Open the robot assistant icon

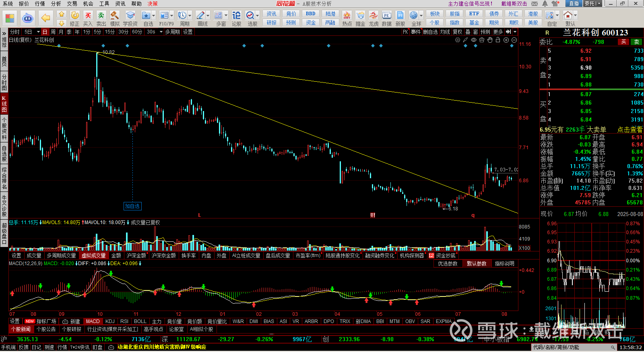(27, 18)
